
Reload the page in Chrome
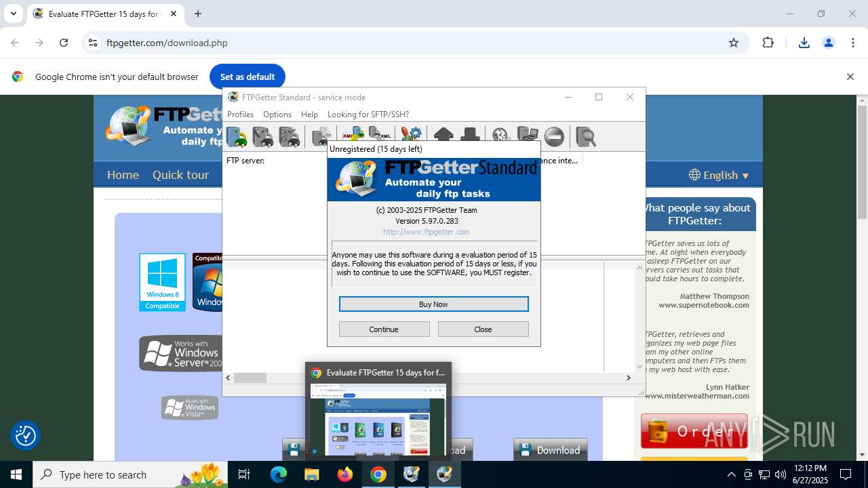(64, 43)
